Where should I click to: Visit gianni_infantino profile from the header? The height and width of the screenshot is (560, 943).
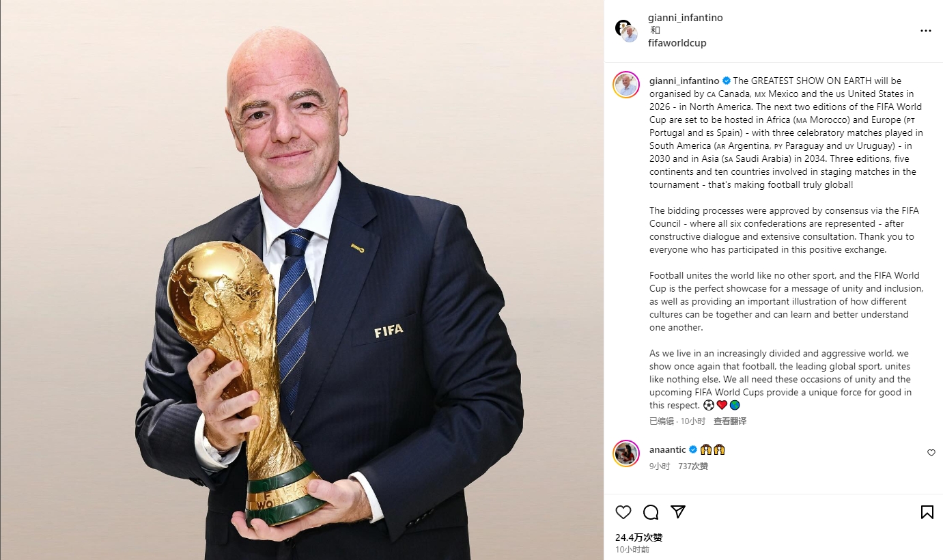(x=686, y=18)
